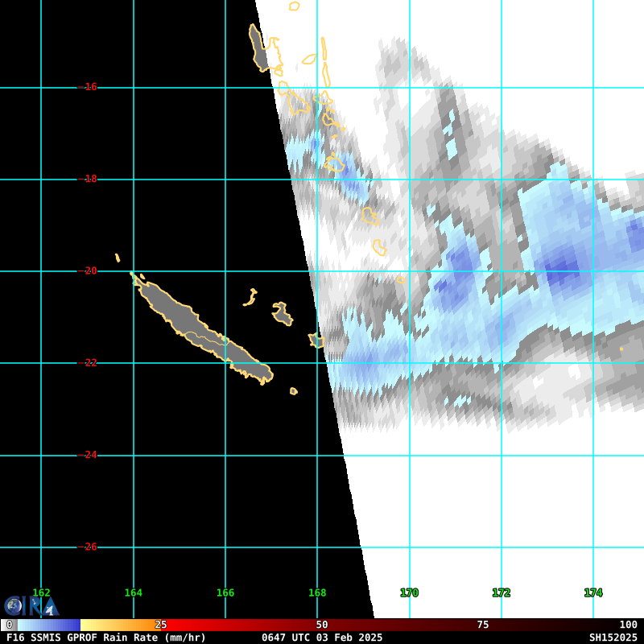Click the large New Caledonia main island
This screenshot has height=644, width=644.
pos(201,329)
